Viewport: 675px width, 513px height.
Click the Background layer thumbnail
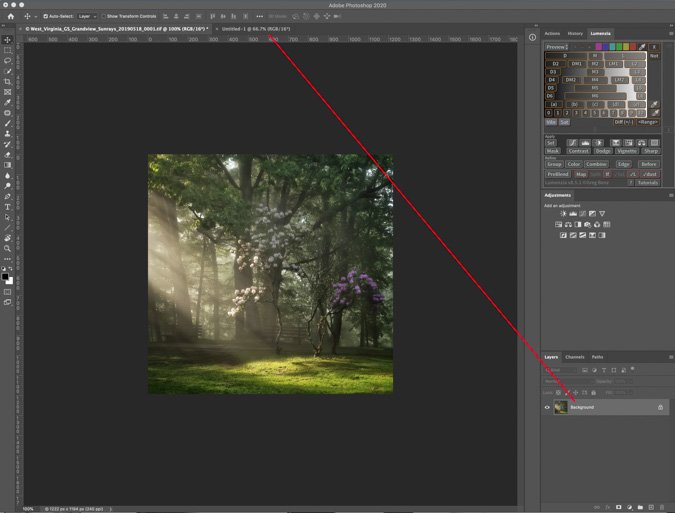(x=560, y=407)
